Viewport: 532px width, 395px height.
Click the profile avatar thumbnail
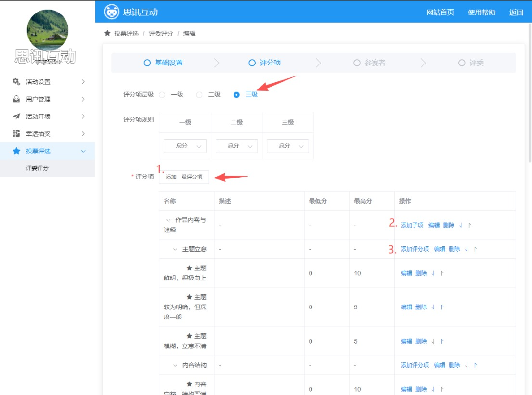(x=47, y=30)
